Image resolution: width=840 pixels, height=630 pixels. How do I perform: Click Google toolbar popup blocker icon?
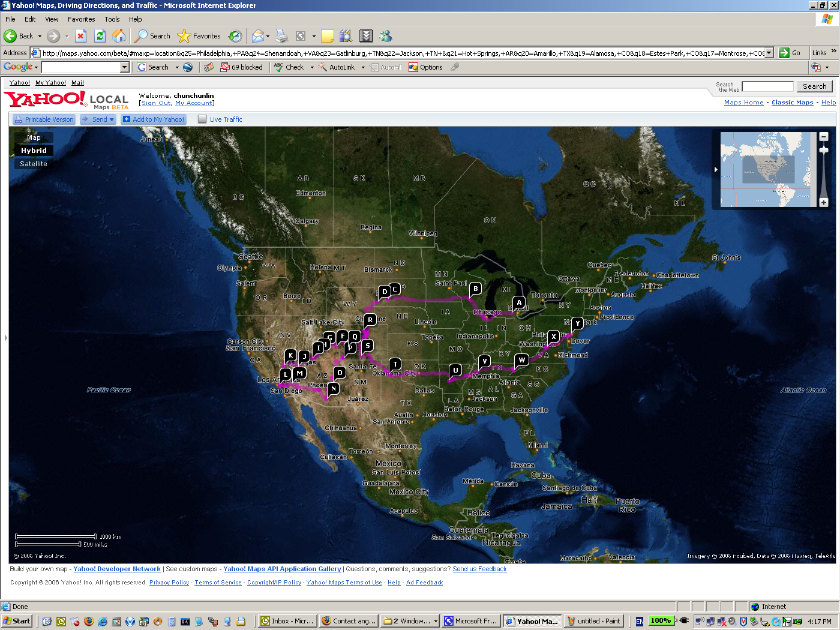[x=242, y=67]
